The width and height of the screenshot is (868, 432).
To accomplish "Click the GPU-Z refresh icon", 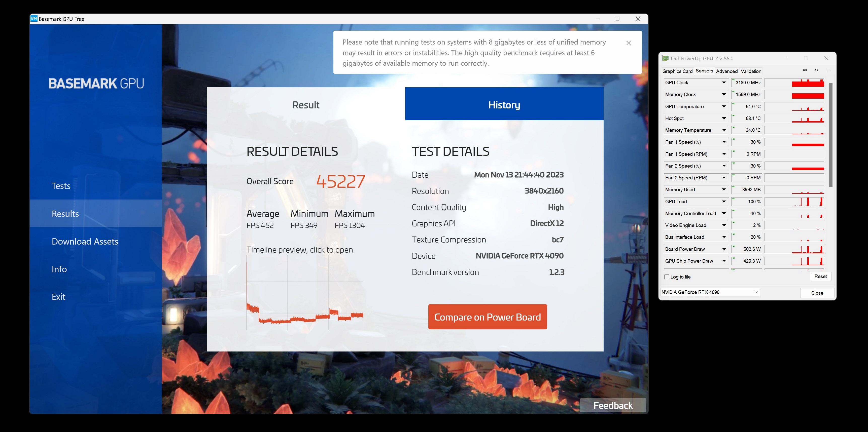I will pos(816,70).
